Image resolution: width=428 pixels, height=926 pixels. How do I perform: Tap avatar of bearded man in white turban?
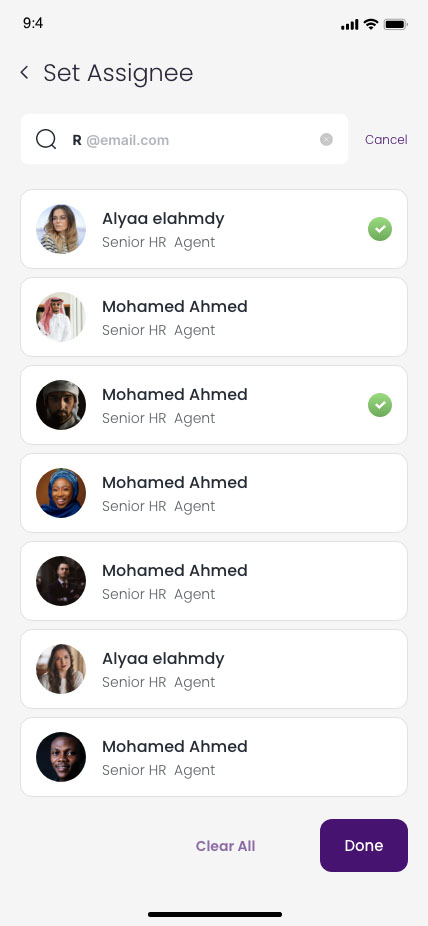point(61,405)
